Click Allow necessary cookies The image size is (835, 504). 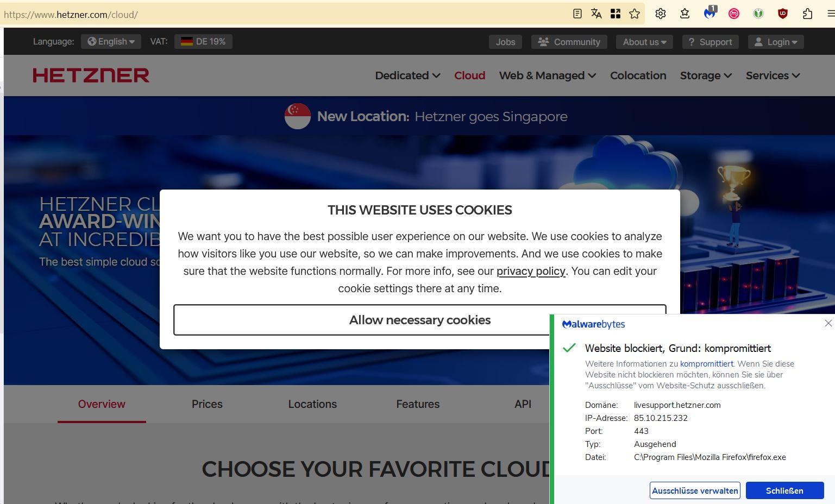[419, 320]
